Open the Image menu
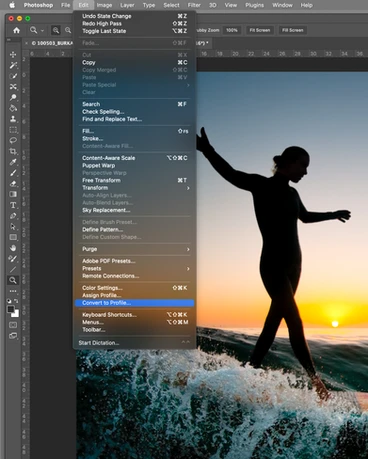368x459 pixels. 104,5
